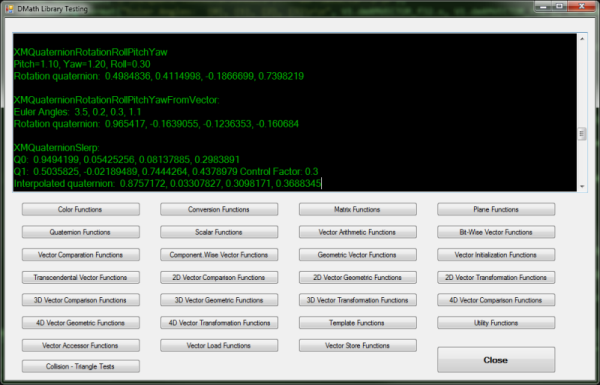Click inside the black console output area

(295, 113)
